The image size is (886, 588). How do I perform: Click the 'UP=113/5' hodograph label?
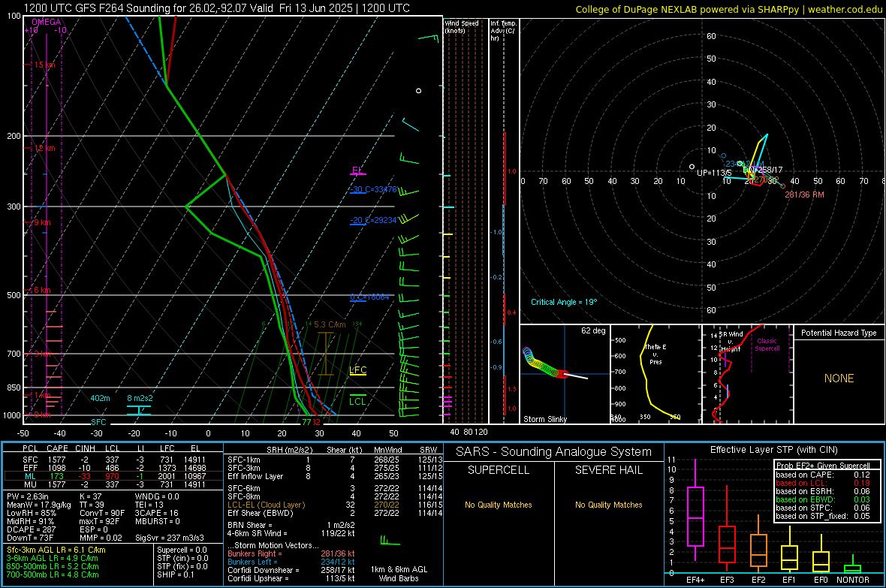(x=714, y=173)
